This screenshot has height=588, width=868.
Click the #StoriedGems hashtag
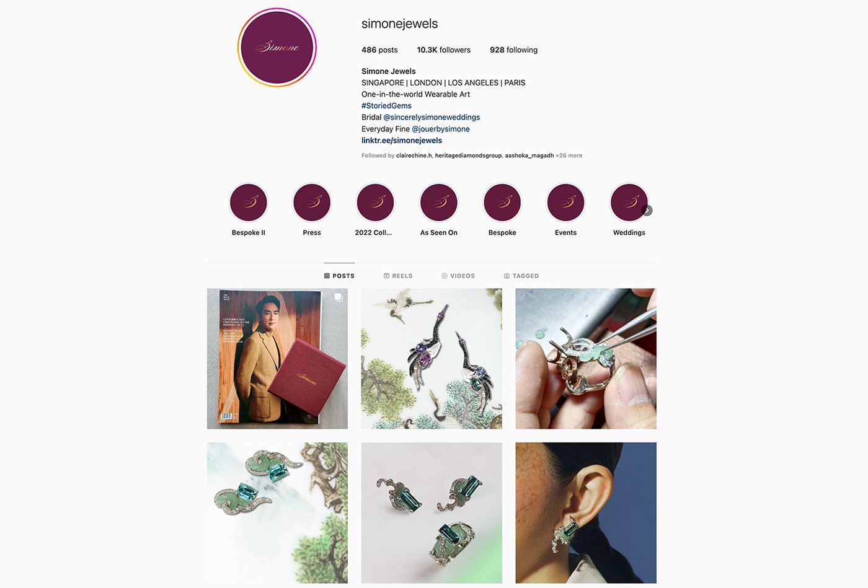[x=386, y=106]
